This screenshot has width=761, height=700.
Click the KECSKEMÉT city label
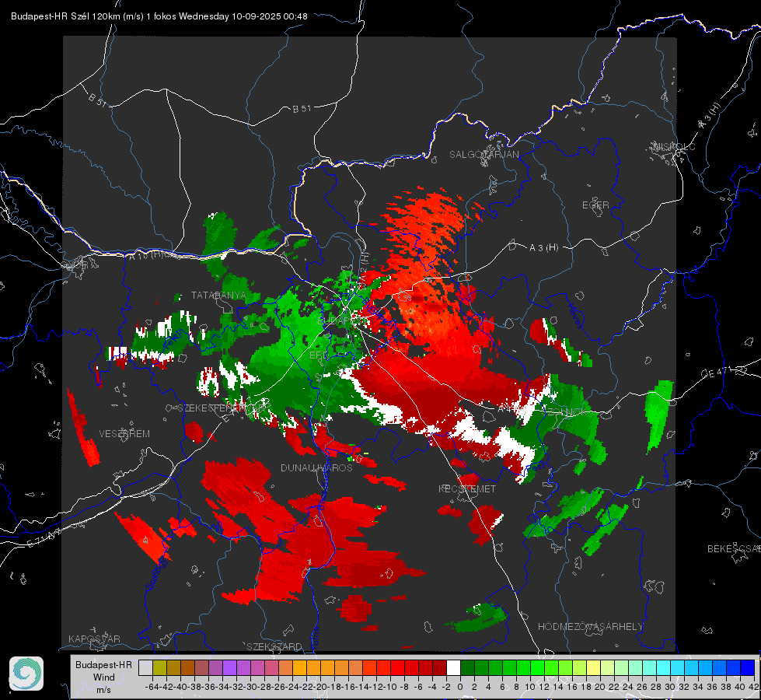pos(467,488)
